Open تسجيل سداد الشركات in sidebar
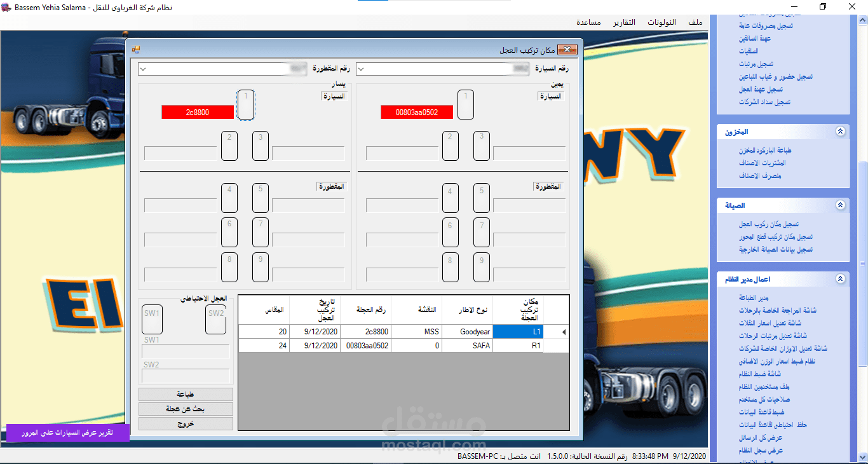 pos(764,102)
